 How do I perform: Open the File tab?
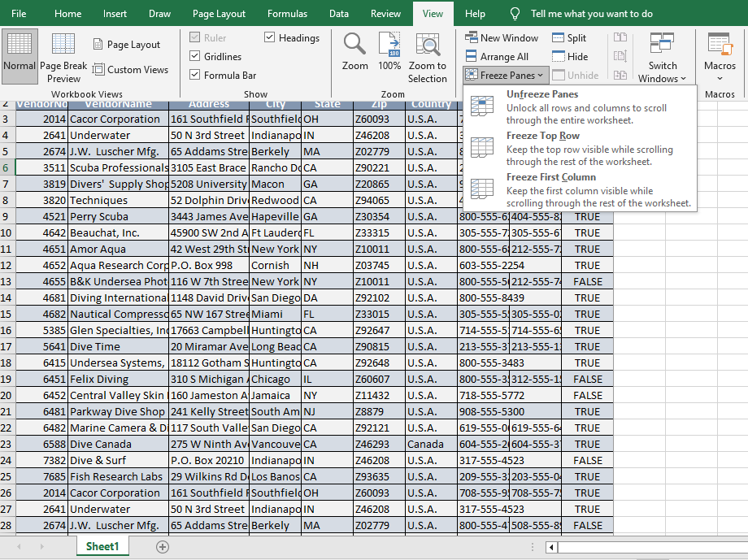click(x=19, y=13)
